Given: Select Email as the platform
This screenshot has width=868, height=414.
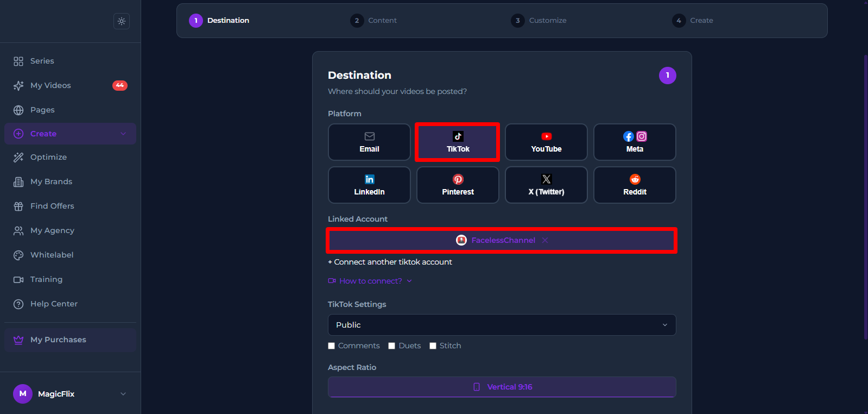Looking at the screenshot, I should coord(369,142).
